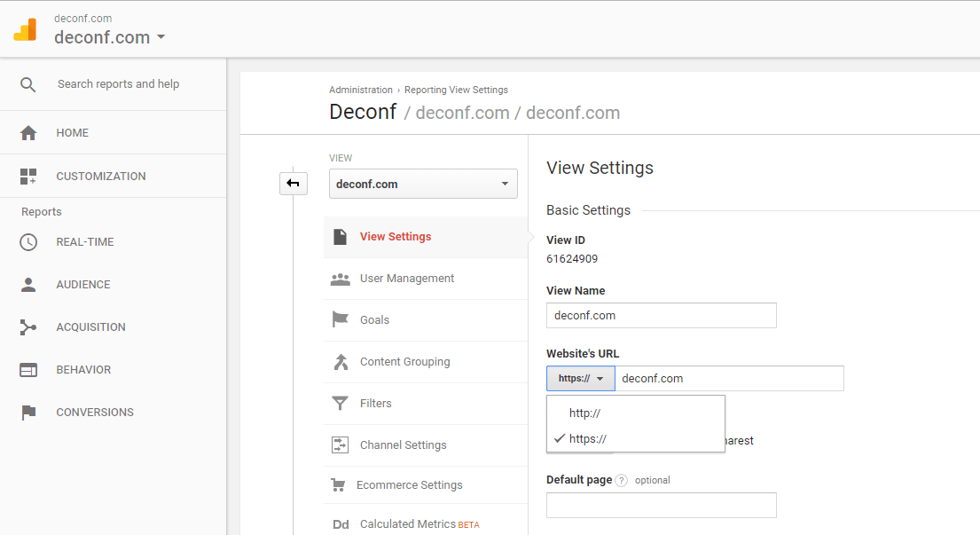Open the deconf.com account switcher dropdown
This screenshot has height=535, width=980.
point(109,37)
